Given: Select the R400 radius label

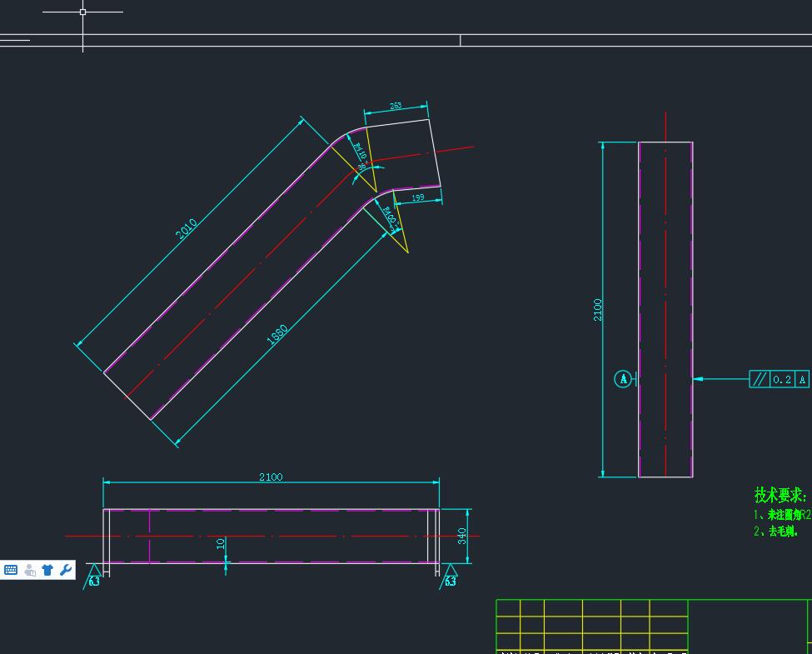Looking at the screenshot, I should (390, 216).
